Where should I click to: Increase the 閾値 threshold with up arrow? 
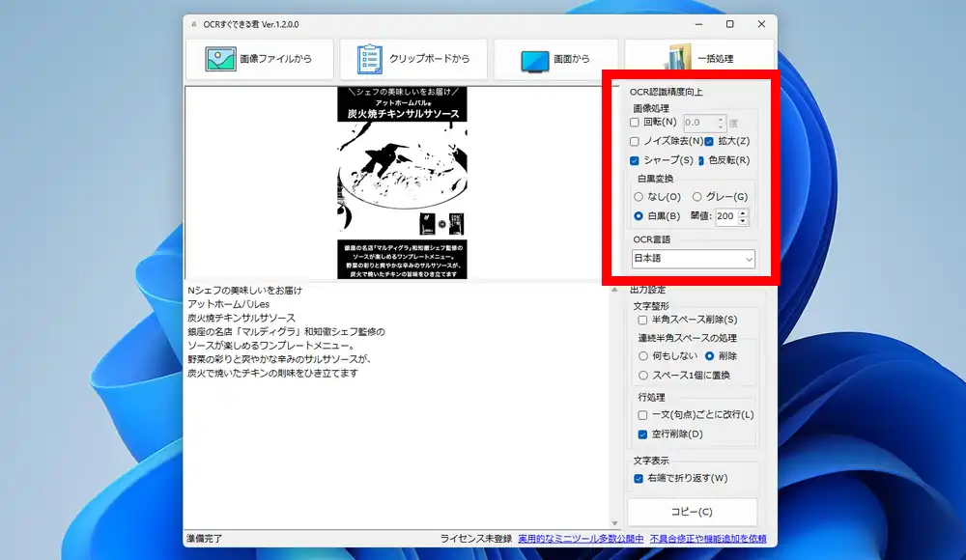tap(743, 212)
